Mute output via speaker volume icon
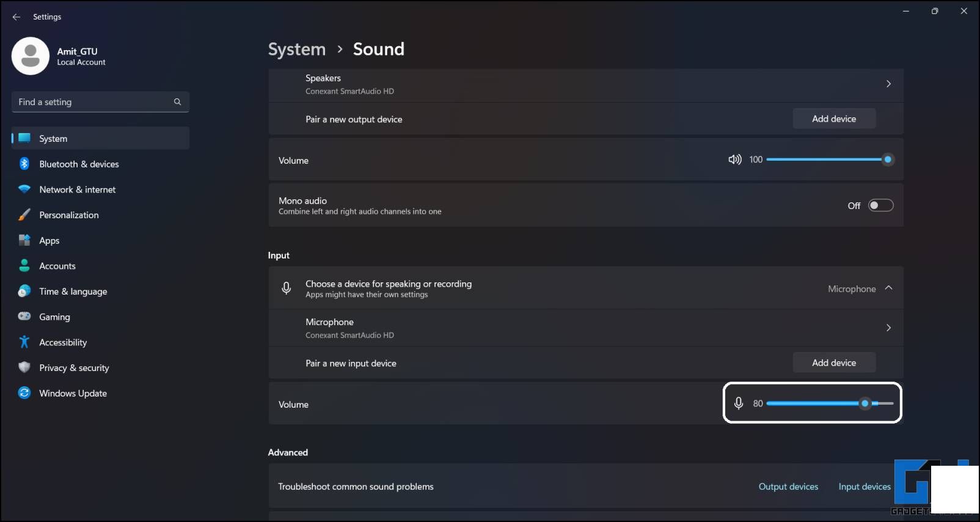The image size is (980, 522). point(735,160)
